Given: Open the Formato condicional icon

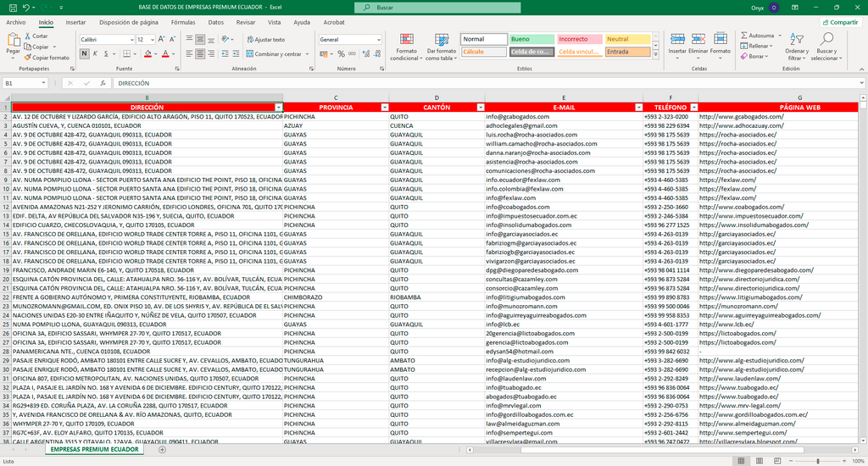Looking at the screenshot, I should (x=406, y=39).
